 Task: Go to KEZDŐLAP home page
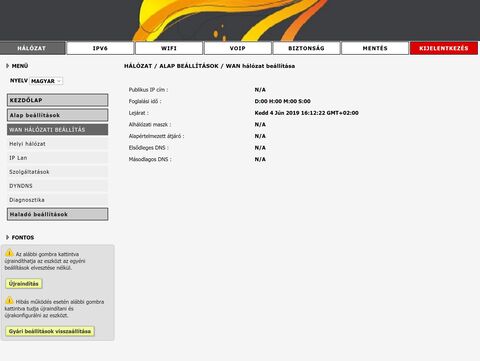pyautogui.click(x=58, y=100)
